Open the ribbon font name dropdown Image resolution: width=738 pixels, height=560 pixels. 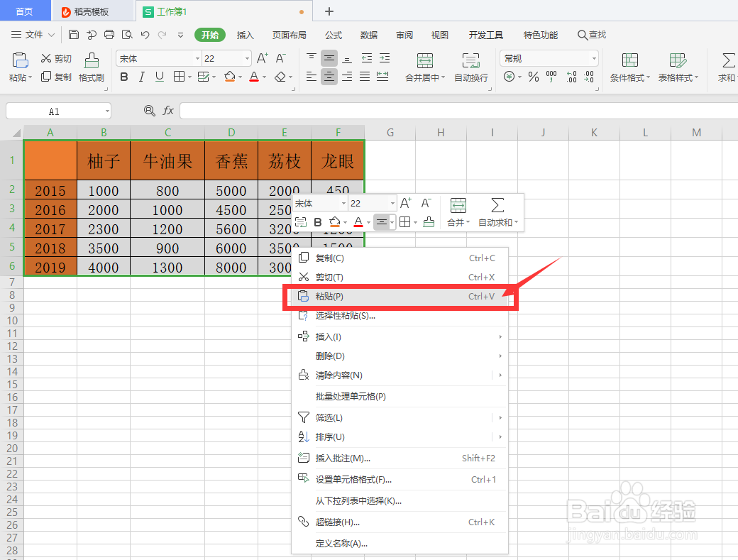197,59
